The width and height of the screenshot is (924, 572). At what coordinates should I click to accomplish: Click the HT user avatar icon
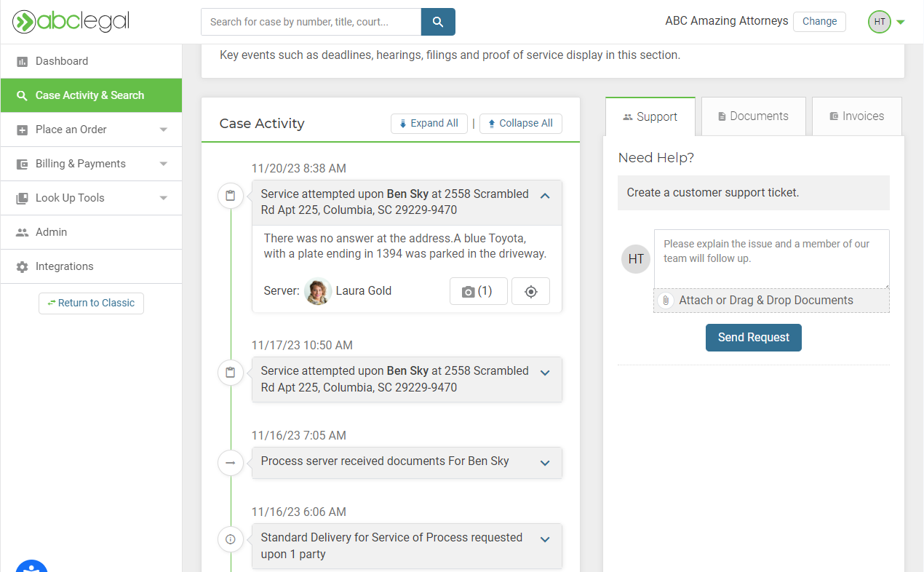tap(880, 22)
